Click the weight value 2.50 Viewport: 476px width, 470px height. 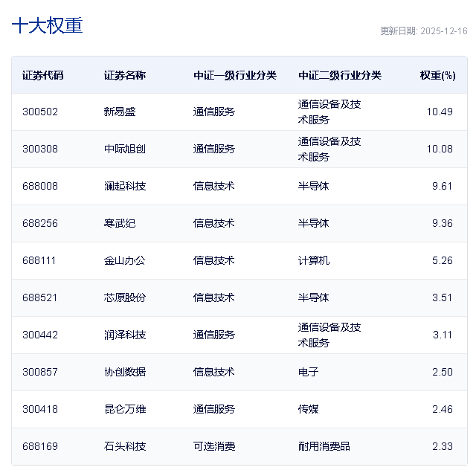coord(443,372)
